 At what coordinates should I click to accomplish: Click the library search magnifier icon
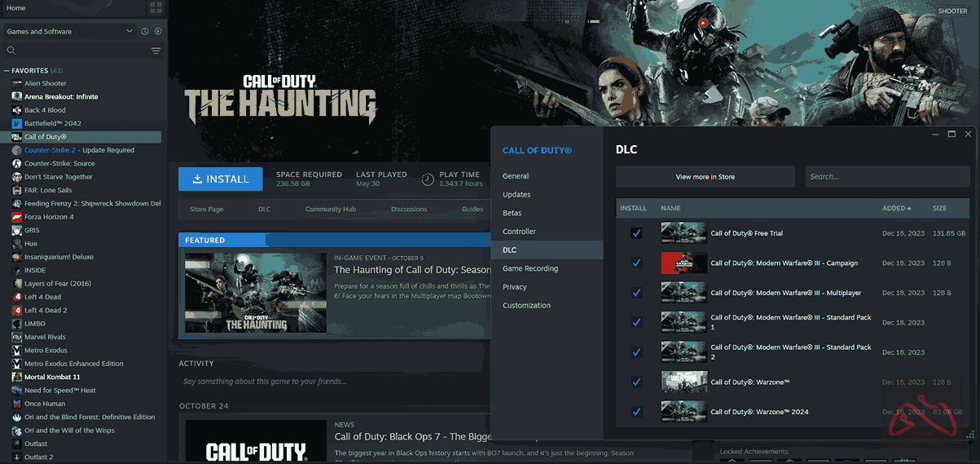pos(11,51)
